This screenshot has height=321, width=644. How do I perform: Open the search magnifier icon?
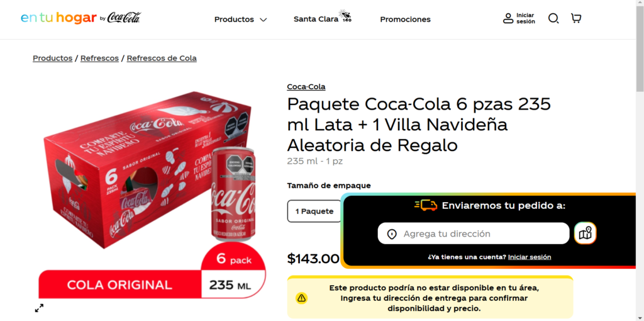pyautogui.click(x=553, y=18)
